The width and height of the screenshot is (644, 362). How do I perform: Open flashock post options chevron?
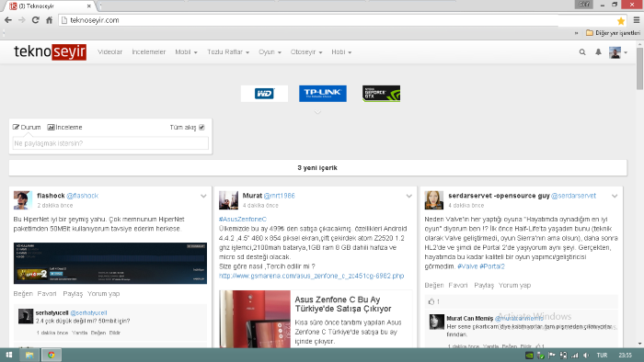[203, 196]
